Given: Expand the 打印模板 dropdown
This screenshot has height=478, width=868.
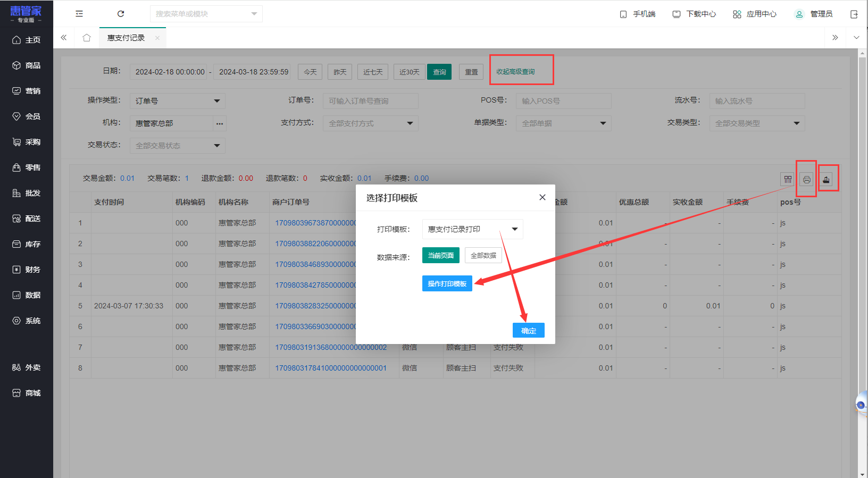Looking at the screenshot, I should (473, 229).
